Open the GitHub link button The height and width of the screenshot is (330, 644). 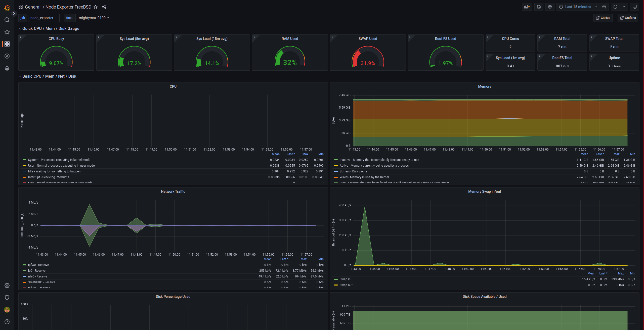tap(603, 18)
